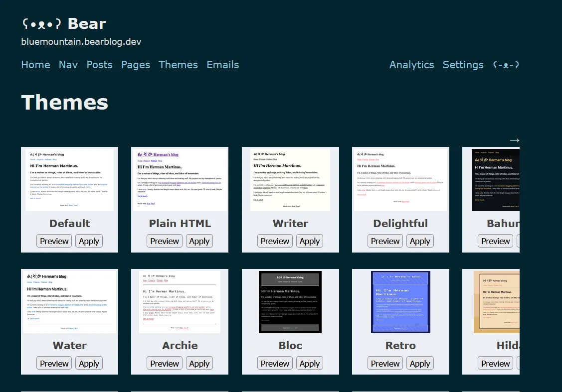Open the Analytics page

tap(411, 65)
